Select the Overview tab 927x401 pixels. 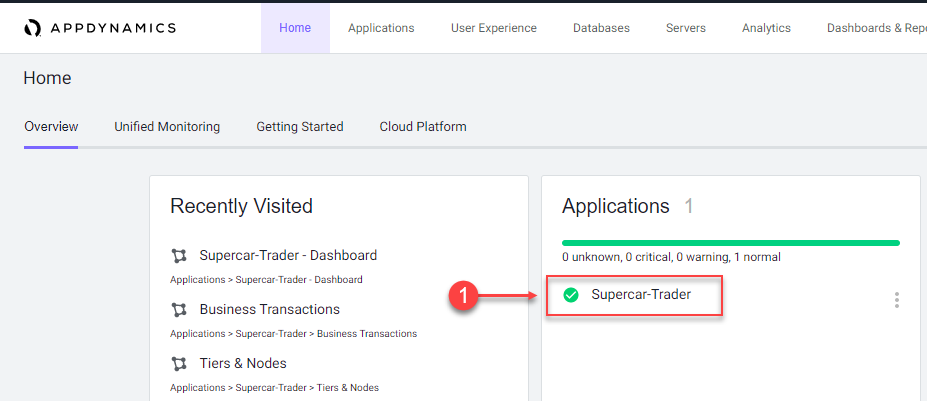click(x=51, y=127)
